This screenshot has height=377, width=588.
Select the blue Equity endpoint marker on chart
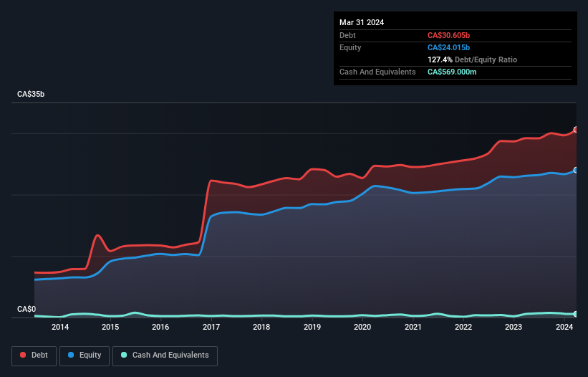(x=576, y=170)
